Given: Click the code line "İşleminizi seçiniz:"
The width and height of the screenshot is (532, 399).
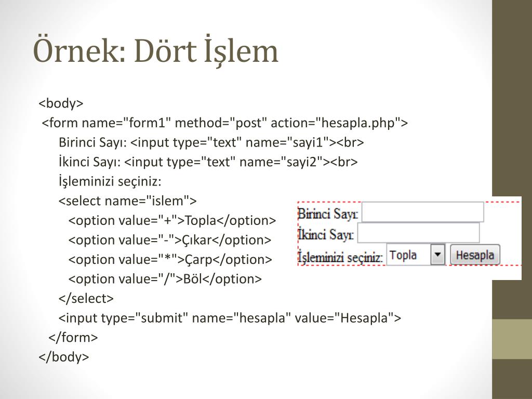Looking at the screenshot, I should [110, 181].
